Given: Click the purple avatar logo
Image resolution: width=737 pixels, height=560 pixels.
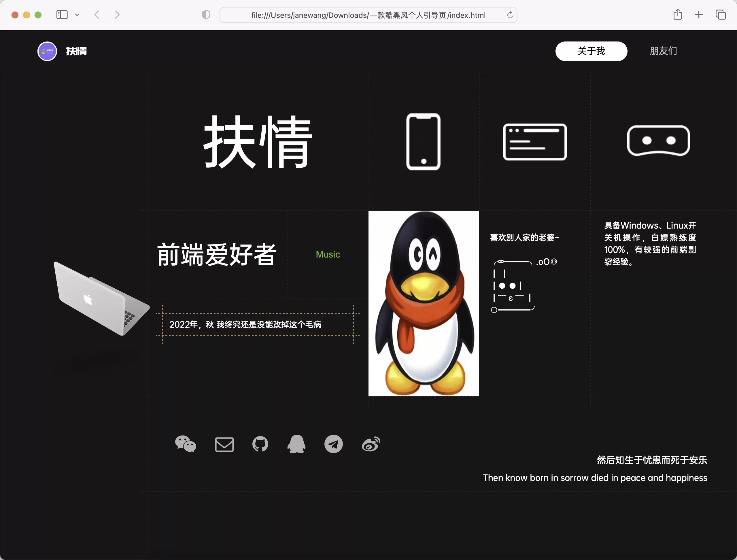Looking at the screenshot, I should point(47,51).
